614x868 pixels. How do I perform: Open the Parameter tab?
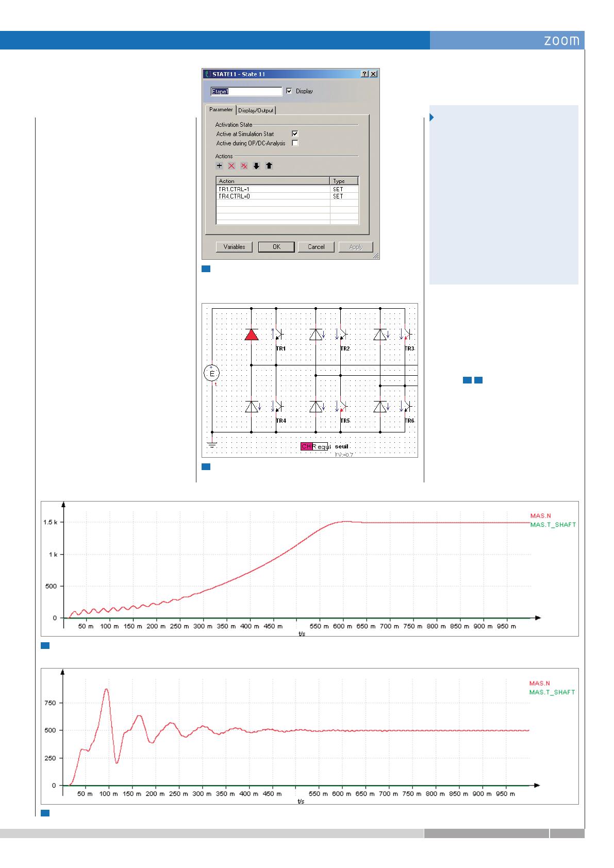(221, 110)
